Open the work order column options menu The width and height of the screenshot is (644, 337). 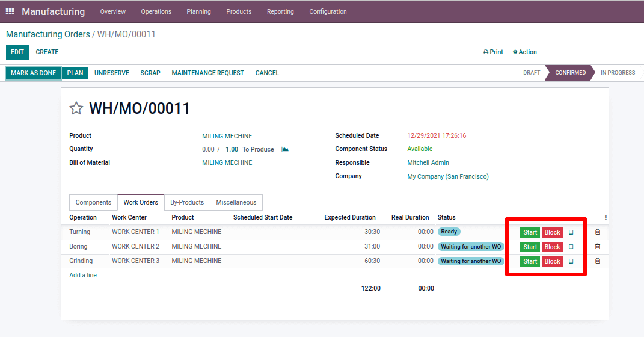606,218
